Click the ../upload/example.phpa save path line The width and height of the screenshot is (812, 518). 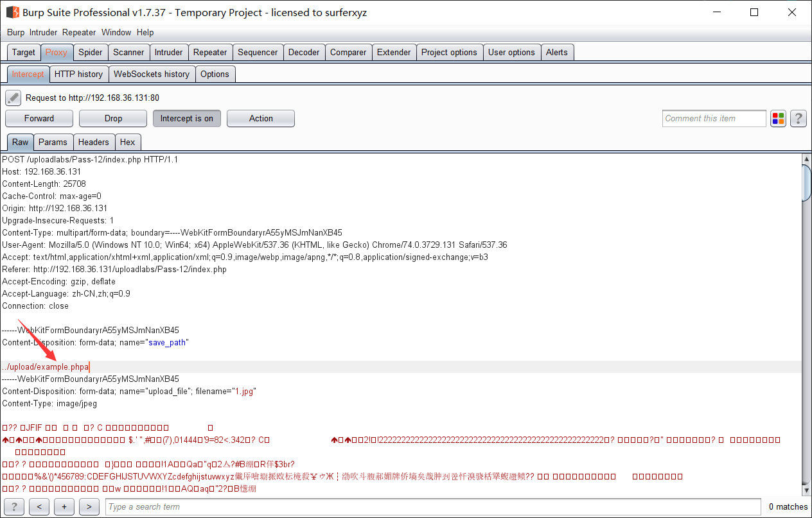coord(46,367)
